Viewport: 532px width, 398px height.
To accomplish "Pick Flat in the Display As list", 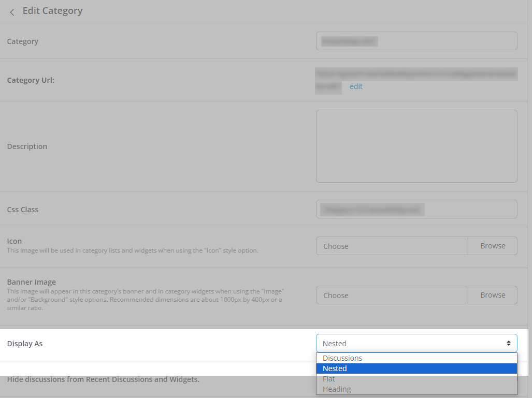I will 329,379.
